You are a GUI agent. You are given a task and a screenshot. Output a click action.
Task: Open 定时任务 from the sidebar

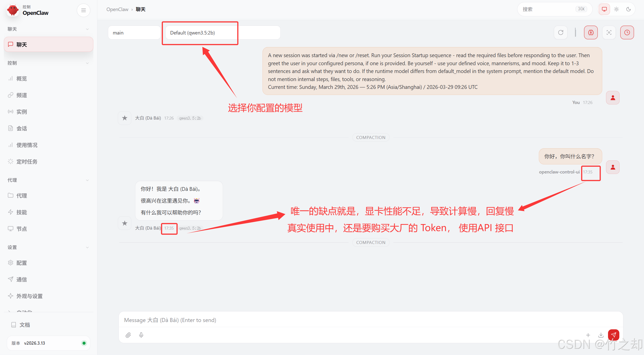(26, 161)
